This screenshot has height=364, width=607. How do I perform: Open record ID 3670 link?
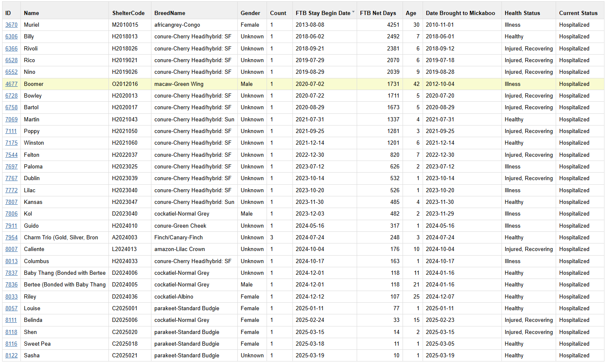[11, 25]
